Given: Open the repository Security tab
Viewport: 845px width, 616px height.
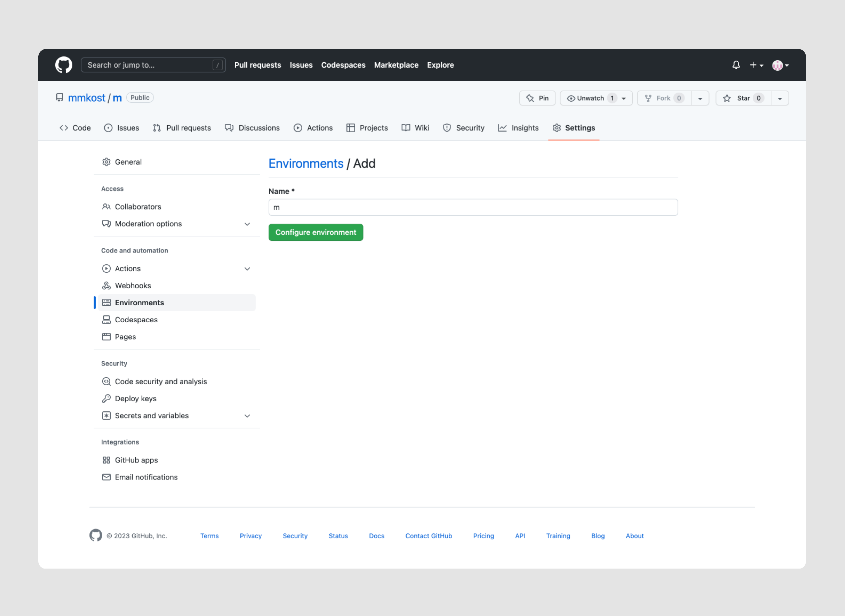Looking at the screenshot, I should 463,128.
